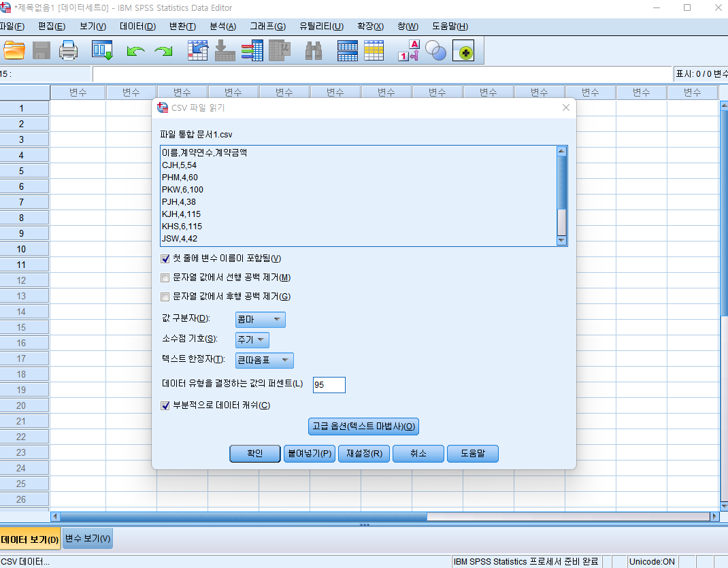Enable 문자열 값에서 선행 공백 제거

click(x=165, y=278)
